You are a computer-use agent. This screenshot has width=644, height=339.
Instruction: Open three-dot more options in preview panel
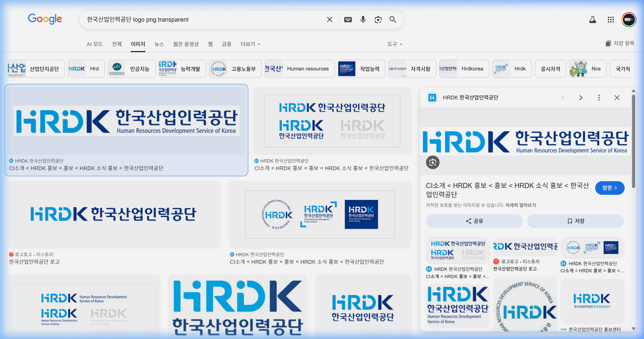[599, 98]
